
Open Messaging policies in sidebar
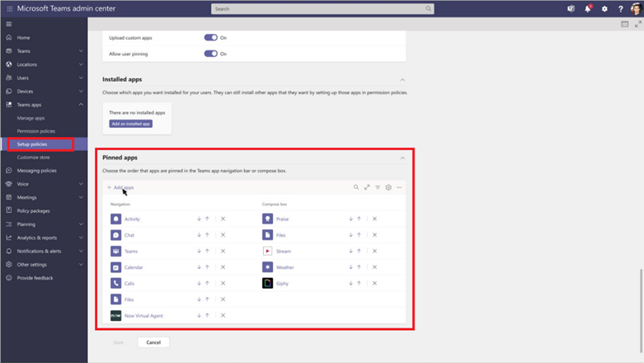click(37, 171)
